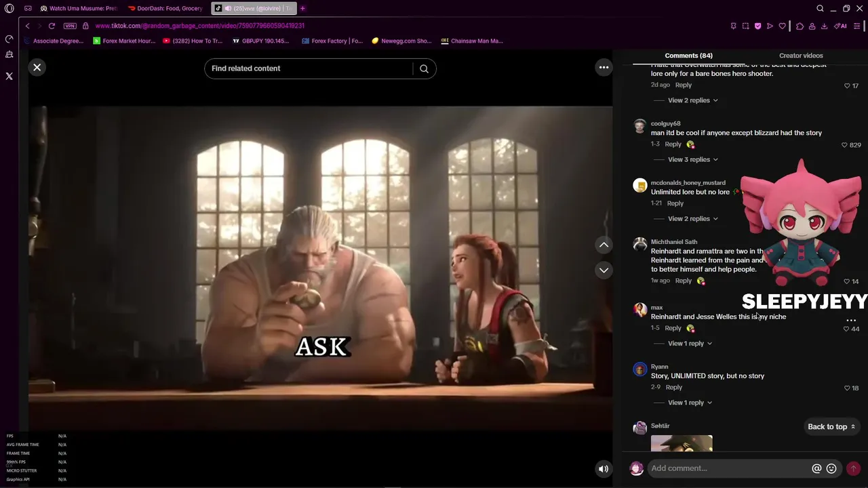
Task: Open more options dots on max's comment
Action: tap(851, 320)
